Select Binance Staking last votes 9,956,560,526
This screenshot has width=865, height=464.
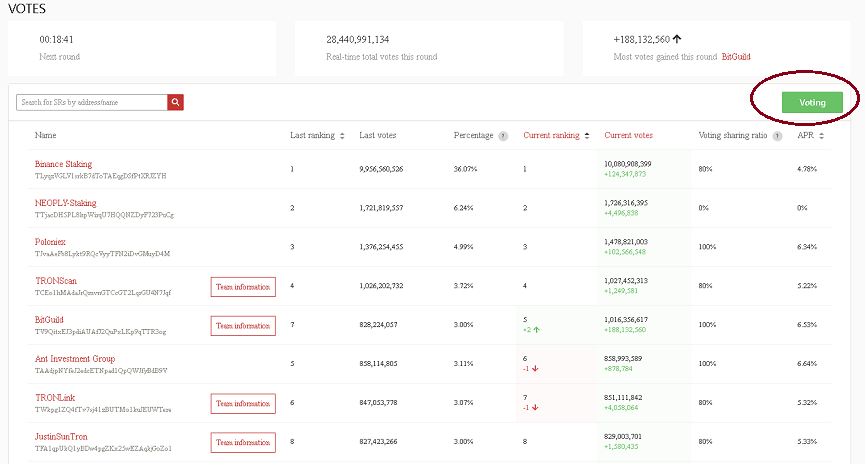381,169
